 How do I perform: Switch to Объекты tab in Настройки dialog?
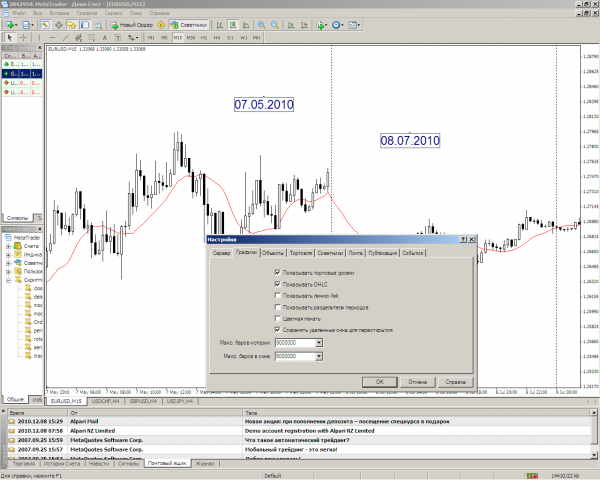click(273, 253)
